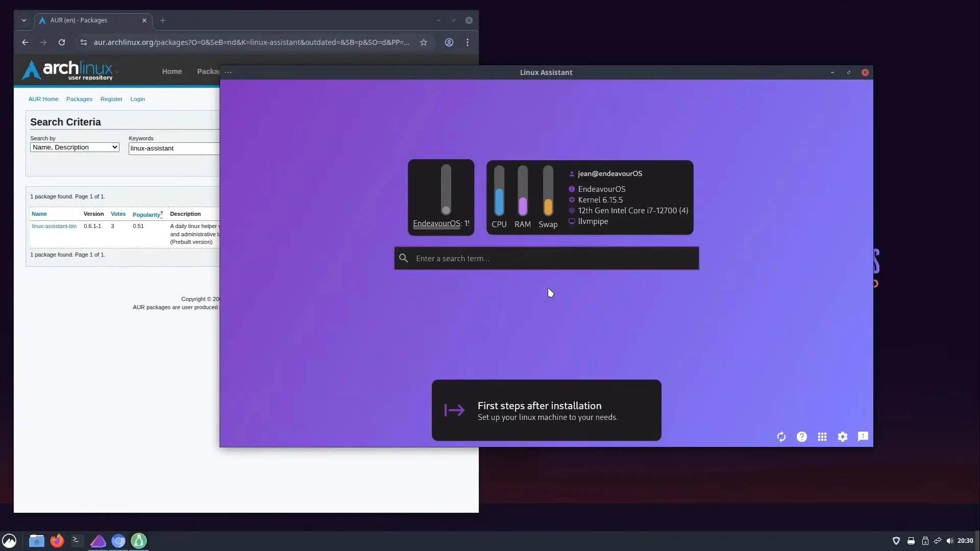The image size is (980, 551).
Task: Click the clock showing 20:30
Action: (965, 541)
